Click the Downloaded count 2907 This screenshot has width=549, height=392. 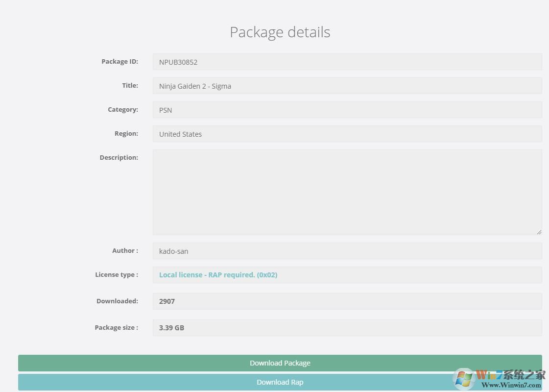(167, 301)
